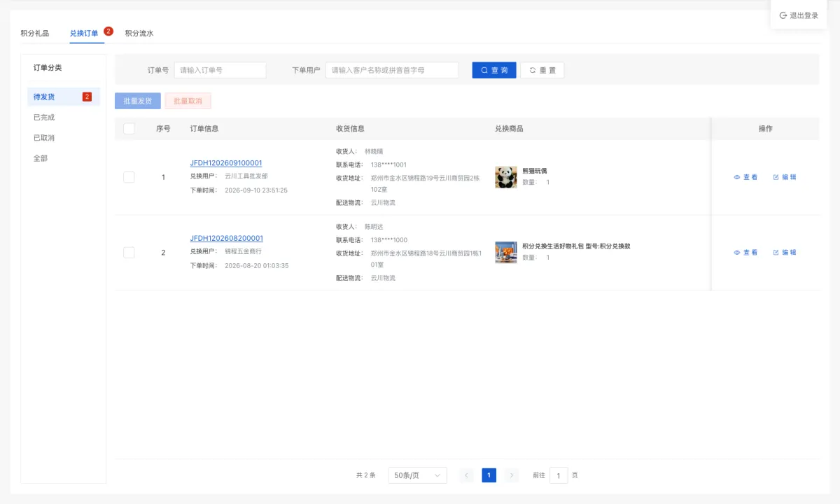The image size is (840, 504).
Task: Expand the 50条/页 page size dropdown
Action: pyautogui.click(x=418, y=475)
